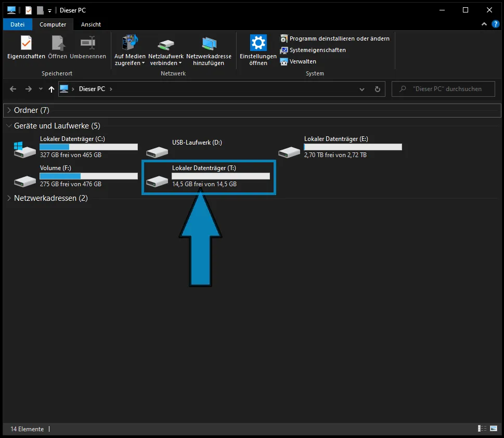The image size is (504, 438).
Task: Click Verwalten in System group
Action: (298, 61)
